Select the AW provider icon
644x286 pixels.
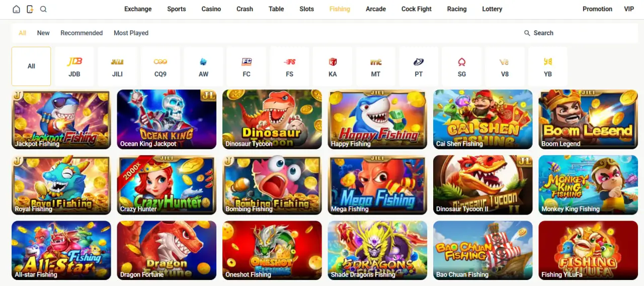(x=203, y=62)
